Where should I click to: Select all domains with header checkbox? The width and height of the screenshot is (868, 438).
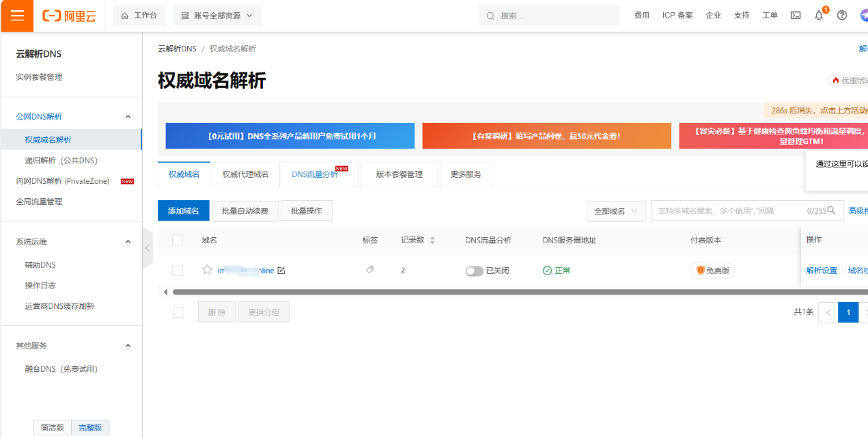[178, 240]
